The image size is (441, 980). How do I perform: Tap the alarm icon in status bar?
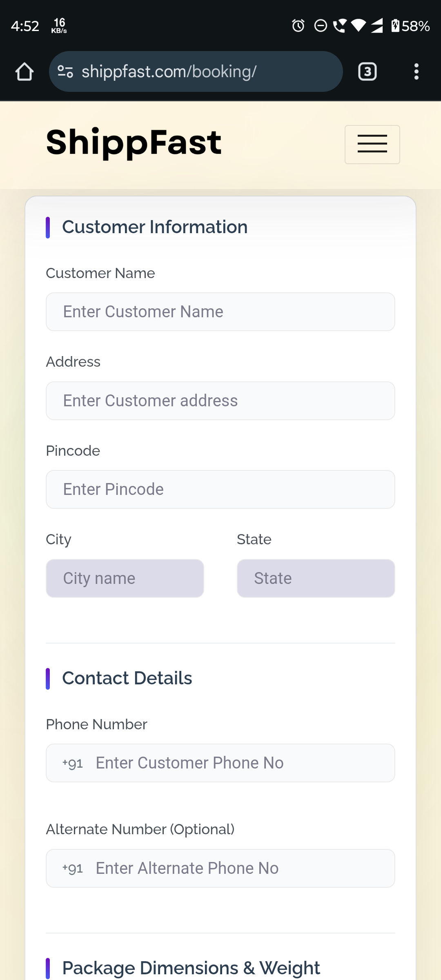coord(298,26)
